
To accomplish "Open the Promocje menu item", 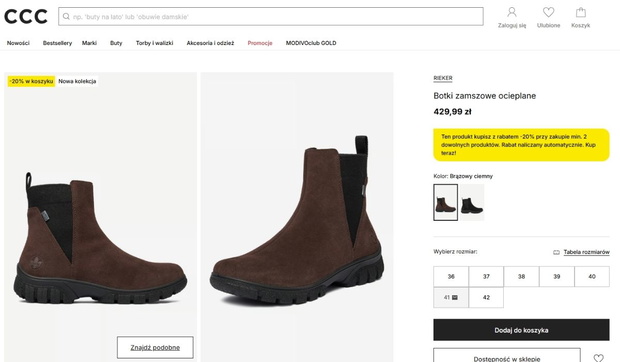I will click(x=260, y=43).
